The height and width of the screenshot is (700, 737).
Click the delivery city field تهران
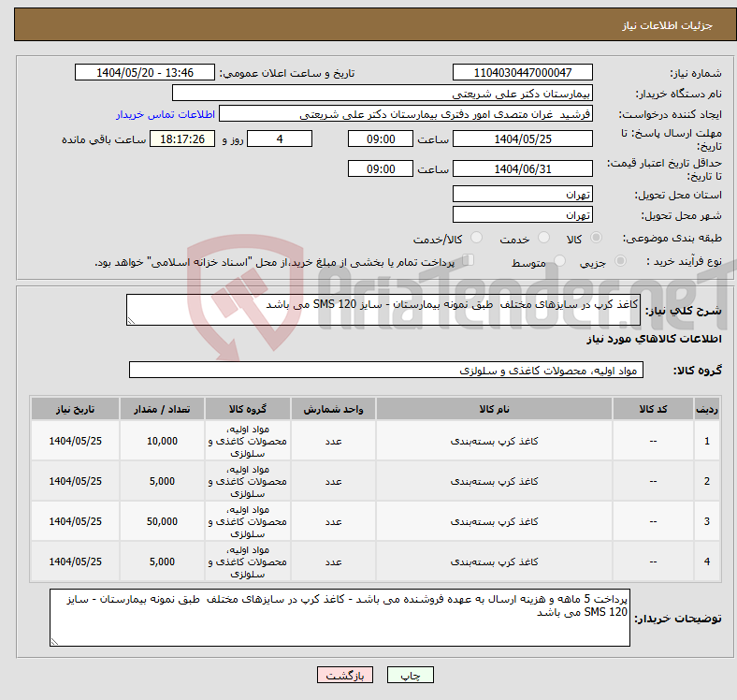(522, 214)
